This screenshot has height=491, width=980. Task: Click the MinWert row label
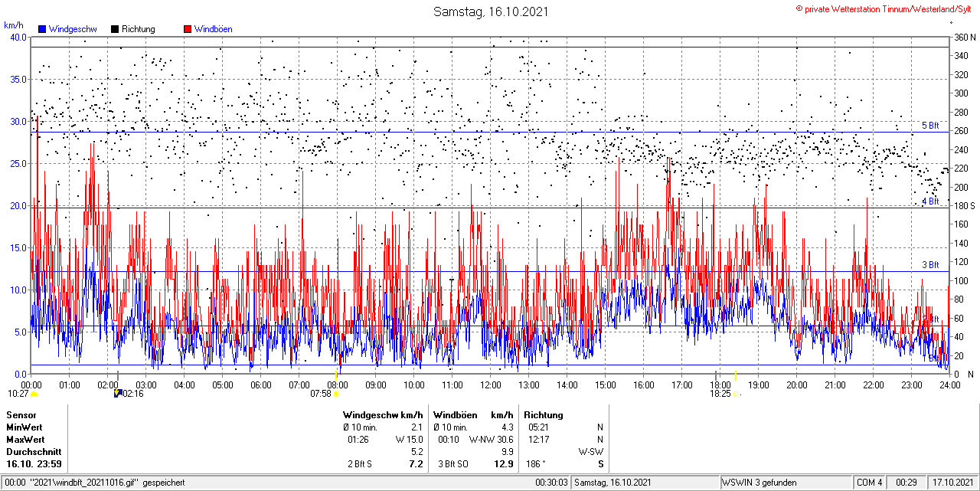[x=24, y=427]
